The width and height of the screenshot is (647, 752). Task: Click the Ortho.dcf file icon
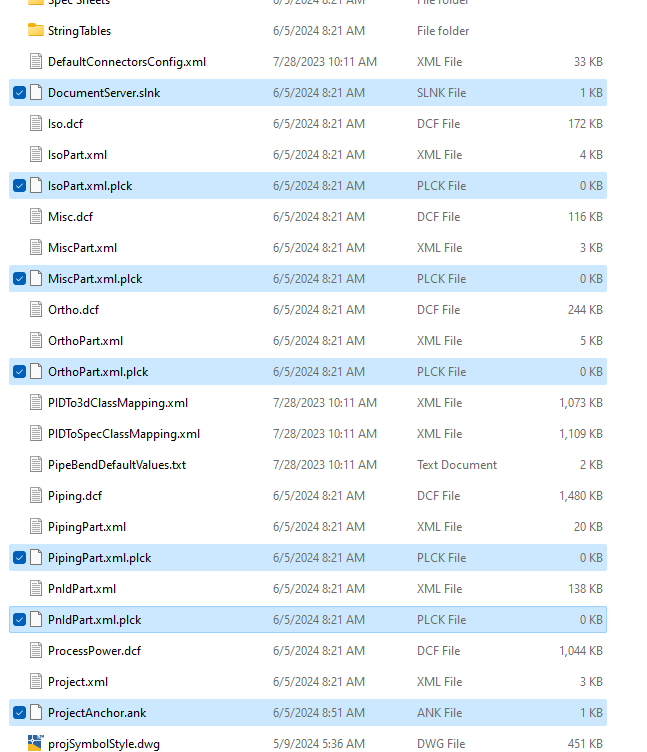tap(36, 310)
